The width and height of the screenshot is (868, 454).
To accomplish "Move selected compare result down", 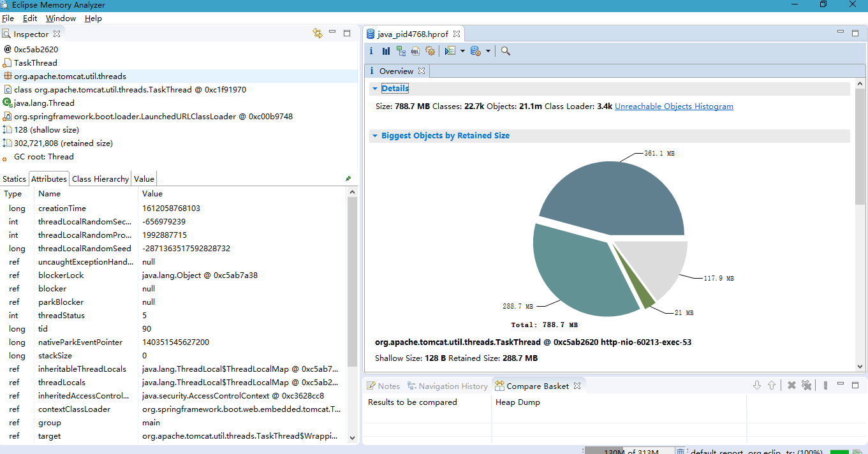I will [757, 385].
